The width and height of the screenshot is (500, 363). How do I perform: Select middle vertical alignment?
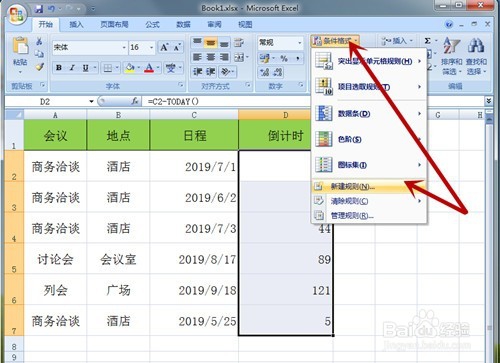pos(211,42)
